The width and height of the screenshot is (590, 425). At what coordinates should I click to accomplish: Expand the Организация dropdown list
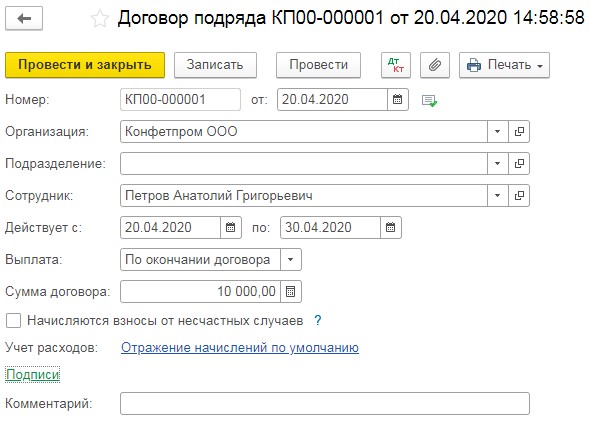click(x=498, y=131)
